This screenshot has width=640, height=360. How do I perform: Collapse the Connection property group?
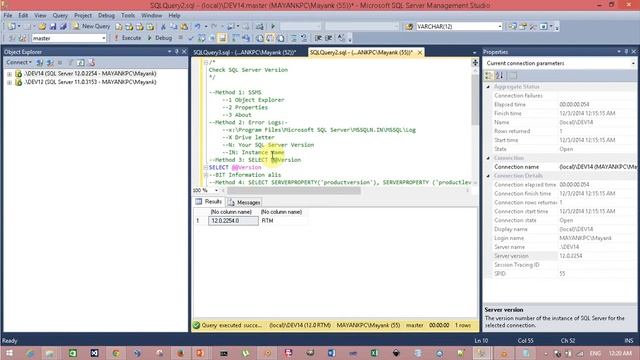[x=488, y=158]
